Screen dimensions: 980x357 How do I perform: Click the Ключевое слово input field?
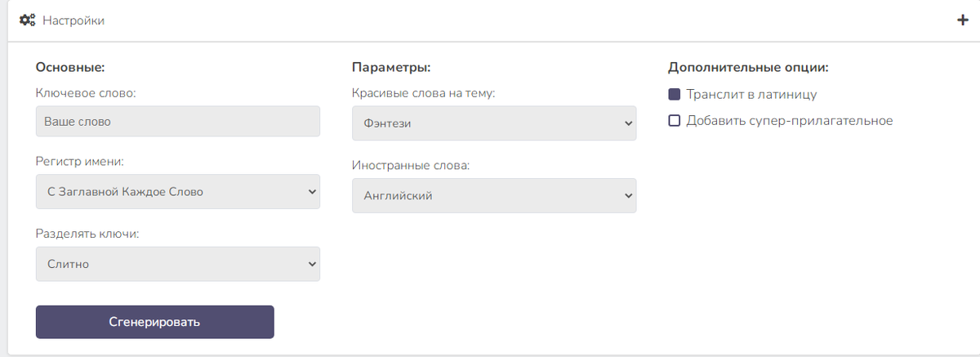178,122
